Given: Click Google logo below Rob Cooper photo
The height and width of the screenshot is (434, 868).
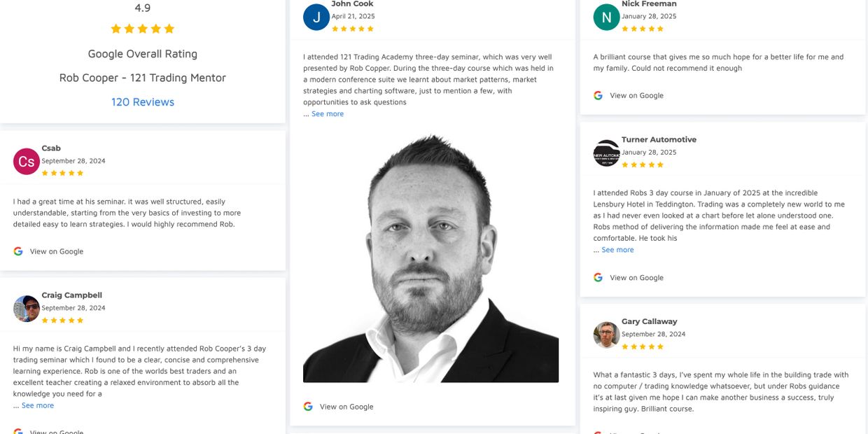Looking at the screenshot, I should [x=308, y=407].
